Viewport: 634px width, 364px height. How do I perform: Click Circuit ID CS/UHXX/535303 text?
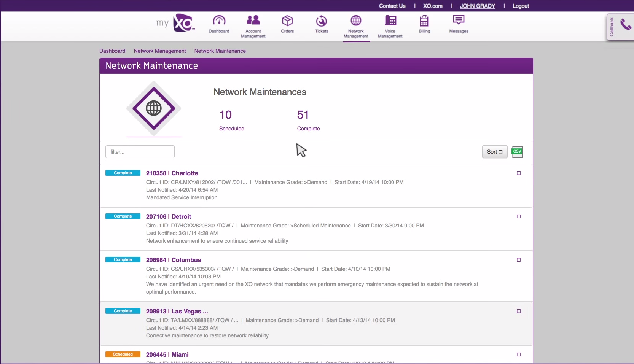(190, 269)
